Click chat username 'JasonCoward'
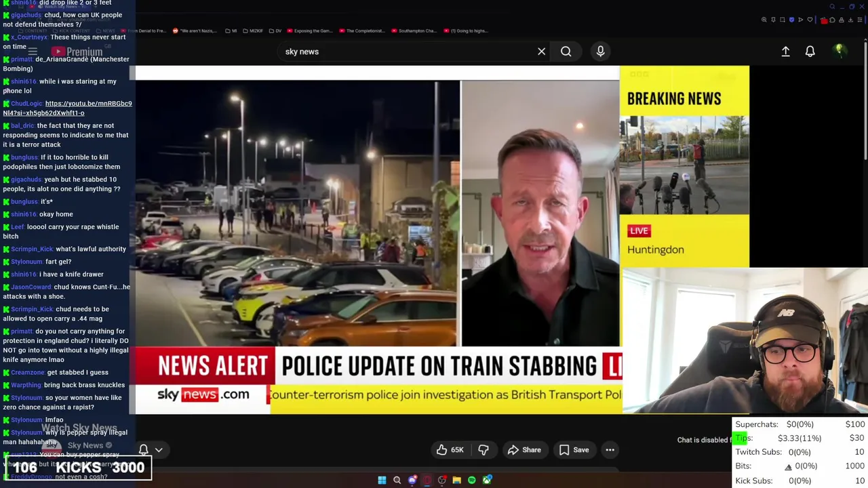868x488 pixels. point(31,287)
